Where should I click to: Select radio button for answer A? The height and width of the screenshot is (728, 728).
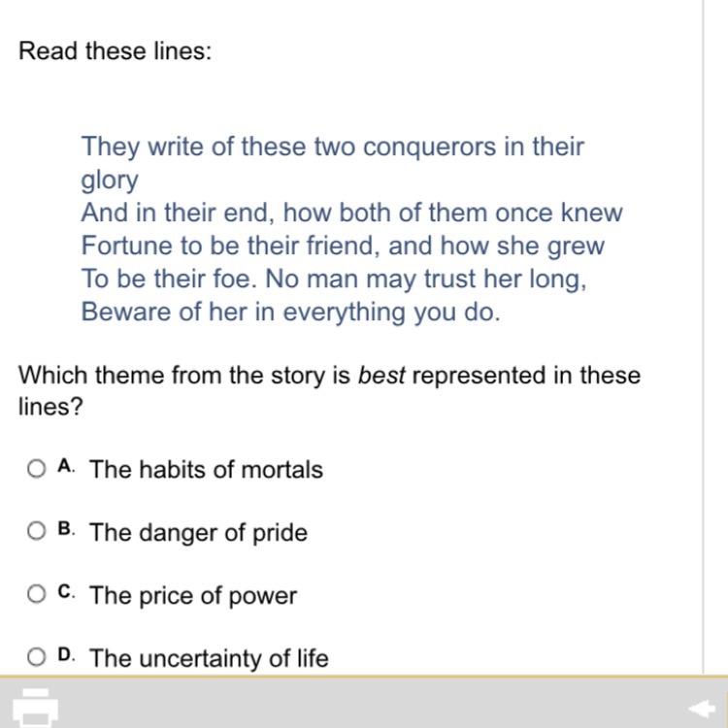(x=36, y=469)
